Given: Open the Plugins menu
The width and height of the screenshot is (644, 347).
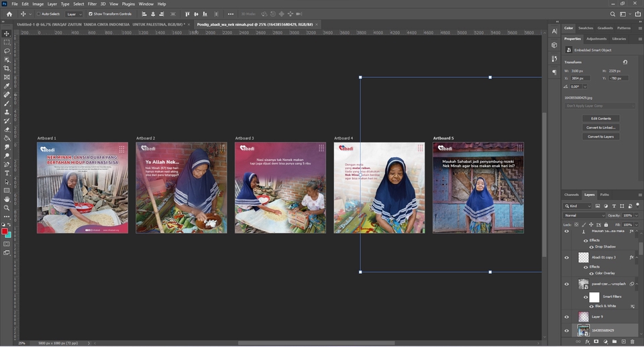Looking at the screenshot, I should click(x=128, y=4).
